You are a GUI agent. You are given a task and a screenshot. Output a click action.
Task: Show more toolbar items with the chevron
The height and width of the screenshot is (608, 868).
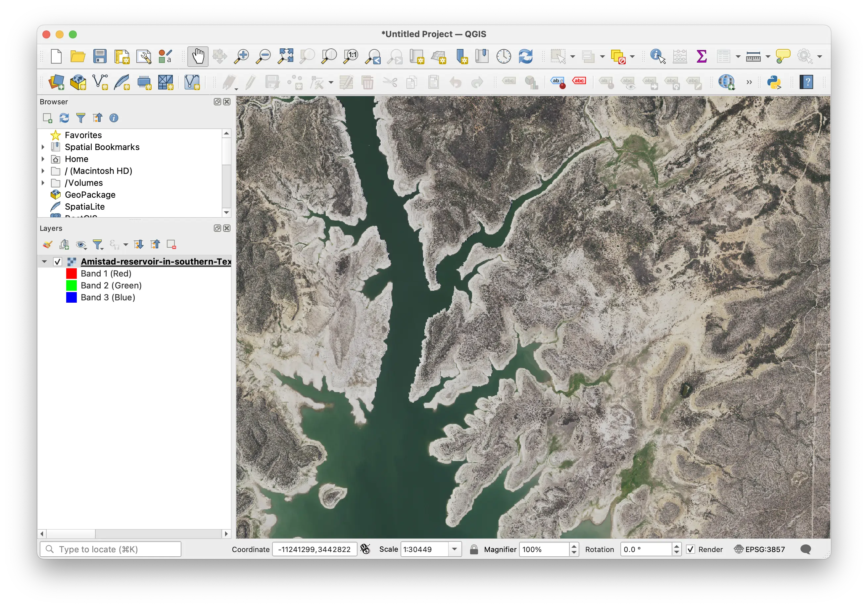click(x=749, y=82)
